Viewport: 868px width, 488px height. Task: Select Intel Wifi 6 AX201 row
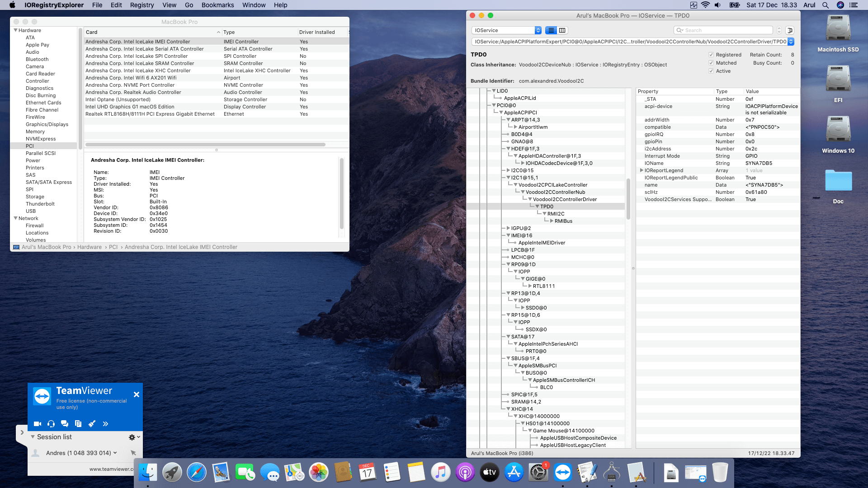(131, 78)
